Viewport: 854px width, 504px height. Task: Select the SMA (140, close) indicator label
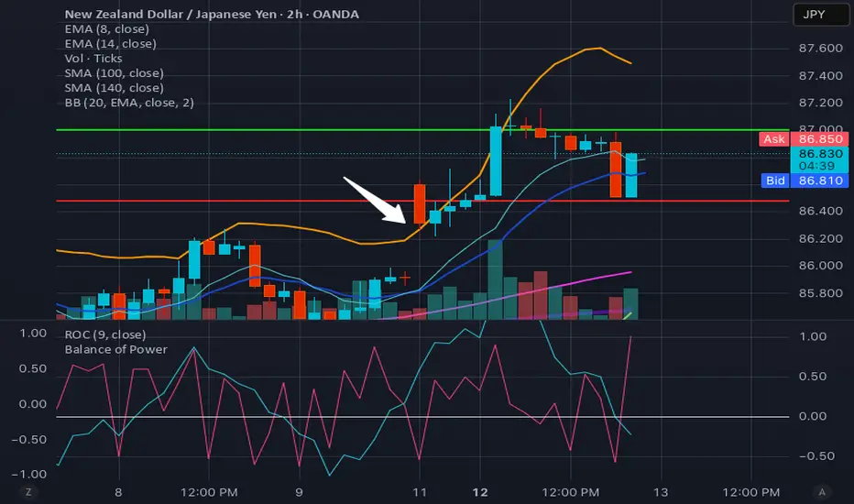(114, 88)
